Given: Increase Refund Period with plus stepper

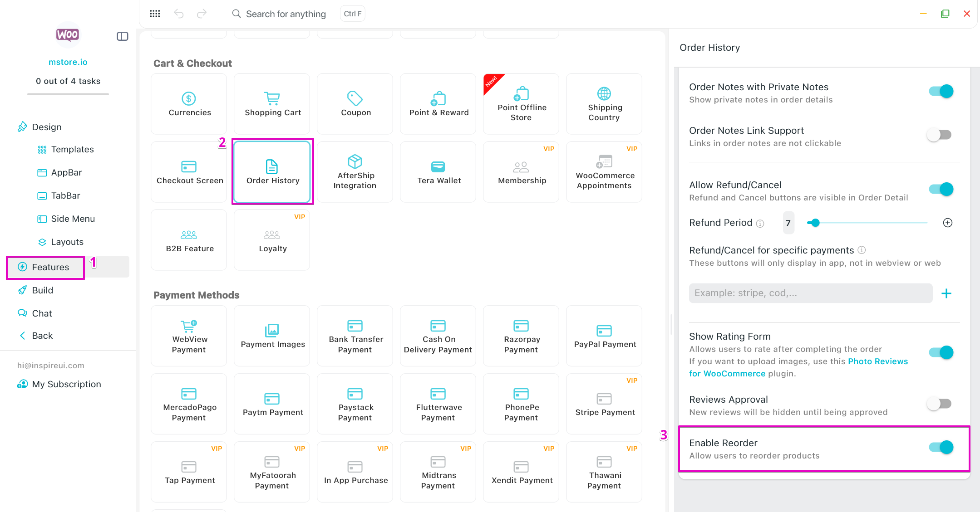Looking at the screenshot, I should [x=948, y=223].
